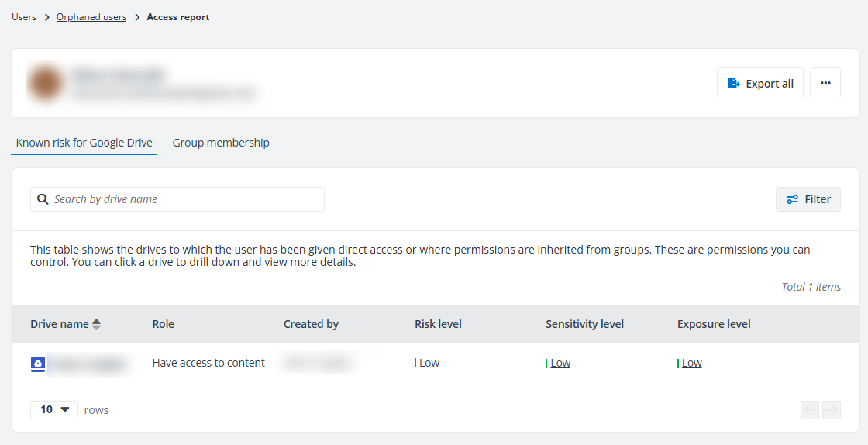868x445 pixels.
Task: Click the Risk level Low value
Action: click(x=429, y=363)
